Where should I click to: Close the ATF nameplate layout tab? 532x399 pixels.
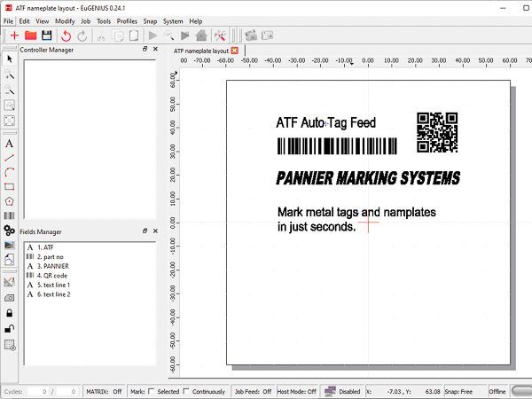235,51
